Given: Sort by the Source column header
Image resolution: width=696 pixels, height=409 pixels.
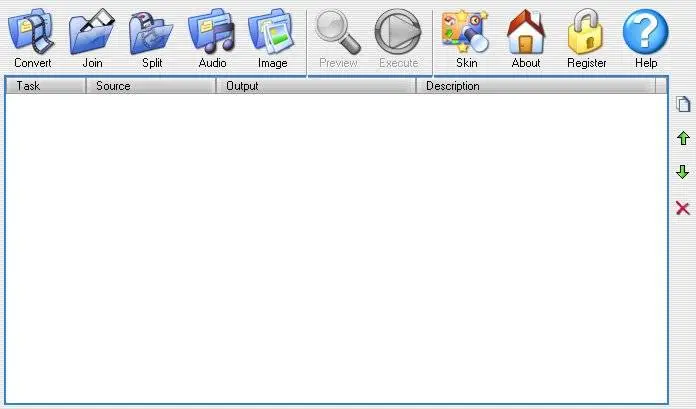Looking at the screenshot, I should pyautogui.click(x=150, y=86).
